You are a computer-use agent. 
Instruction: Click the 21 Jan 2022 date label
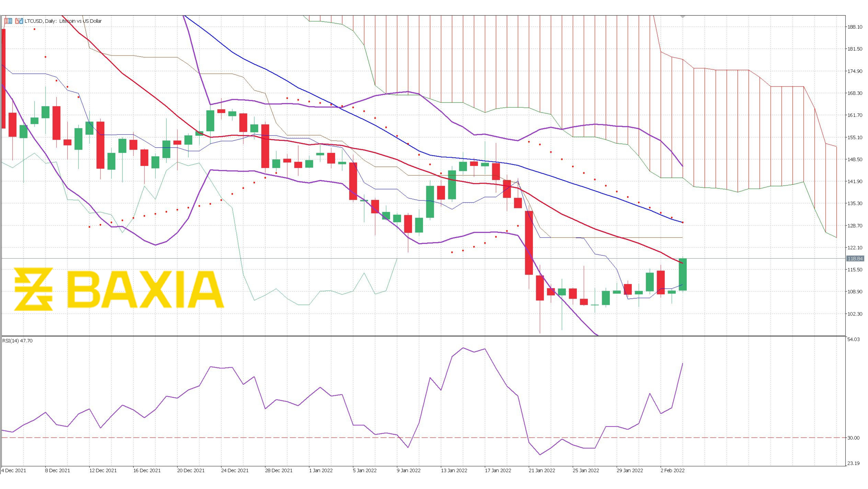541,470
